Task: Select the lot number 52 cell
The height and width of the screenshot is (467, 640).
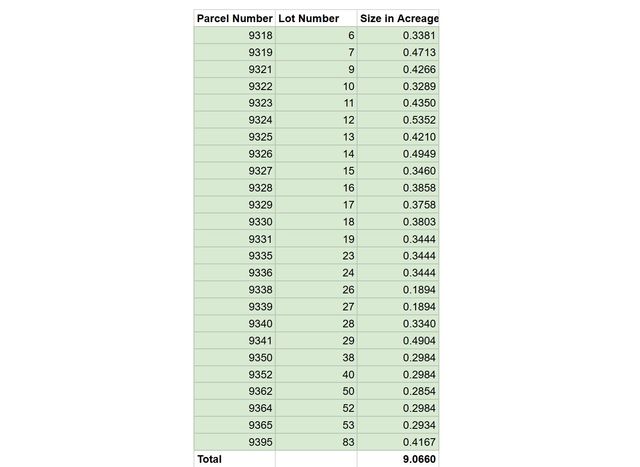Action: click(x=315, y=408)
